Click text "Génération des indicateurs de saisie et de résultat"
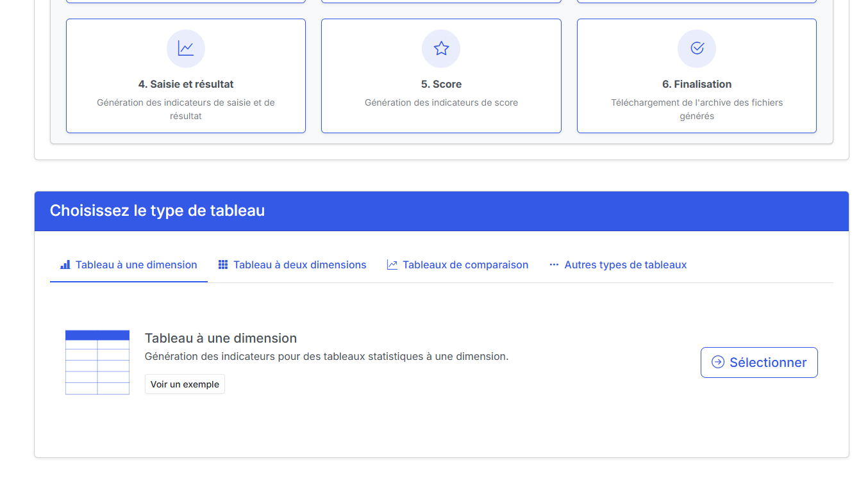 point(186,110)
